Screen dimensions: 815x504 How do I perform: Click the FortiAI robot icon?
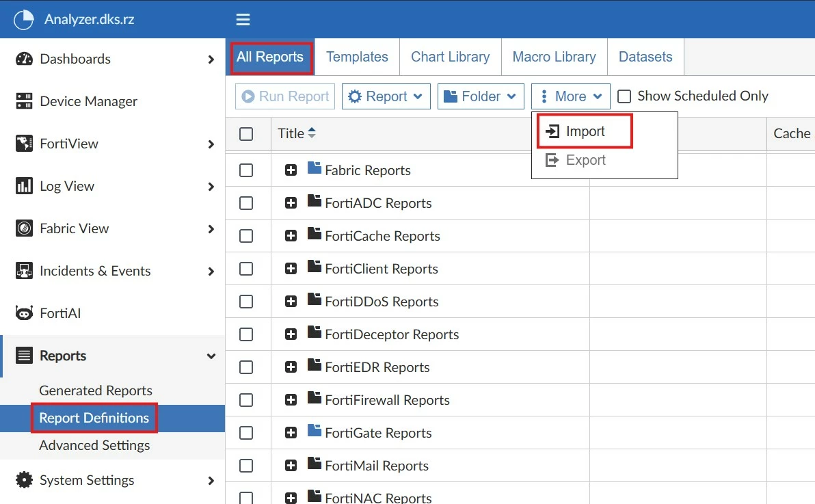pyautogui.click(x=24, y=313)
